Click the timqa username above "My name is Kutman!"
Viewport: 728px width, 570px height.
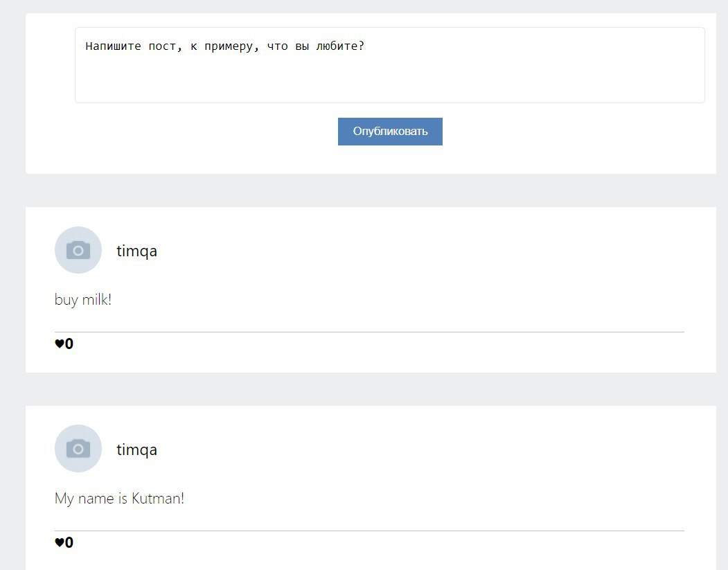coord(136,449)
